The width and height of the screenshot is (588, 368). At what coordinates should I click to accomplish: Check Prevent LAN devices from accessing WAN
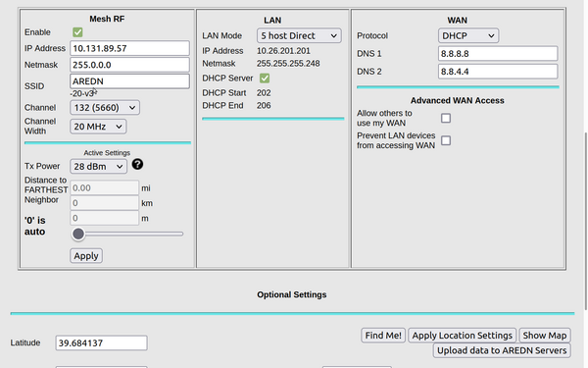[446, 140]
